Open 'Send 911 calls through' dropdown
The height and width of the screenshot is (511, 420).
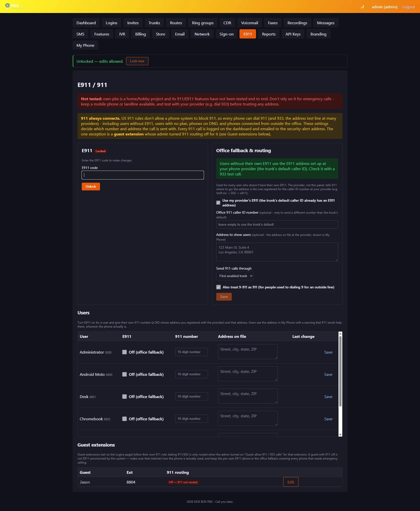click(x=235, y=276)
